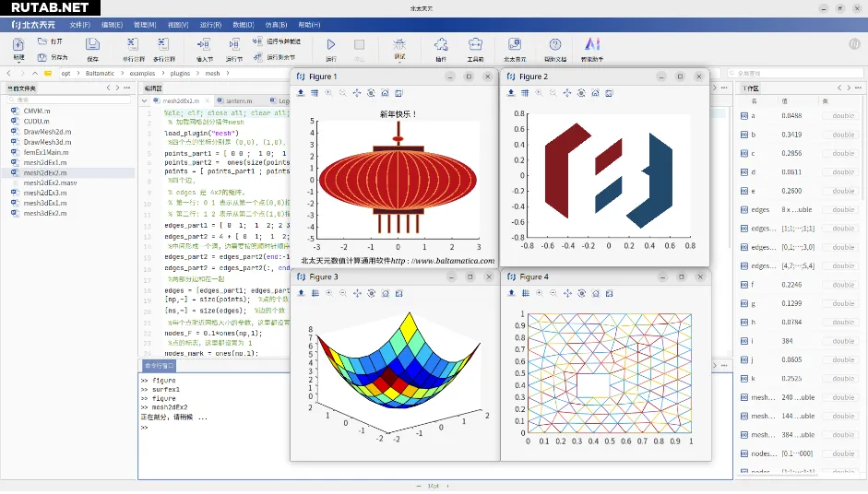Open the File (文件) menu
The image size is (868, 494).
[79, 25]
